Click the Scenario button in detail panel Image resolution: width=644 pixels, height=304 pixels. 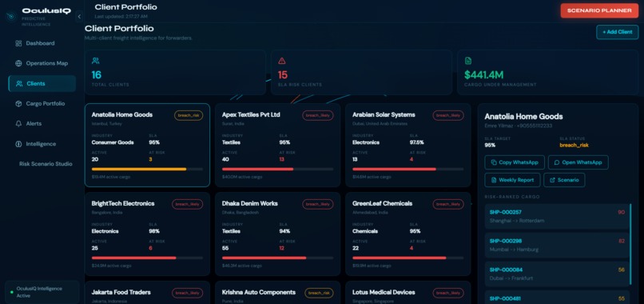point(564,180)
